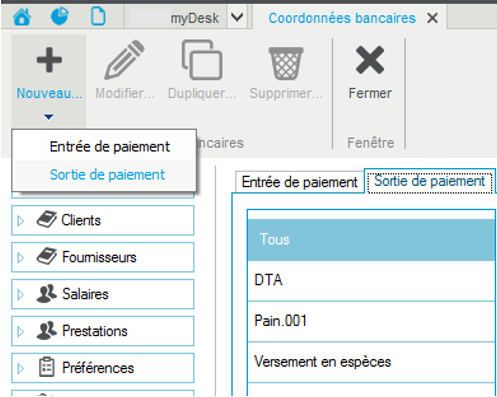This screenshot has width=497, height=397.
Task: Click the Fermer X icon in the ribbon
Action: 370,60
